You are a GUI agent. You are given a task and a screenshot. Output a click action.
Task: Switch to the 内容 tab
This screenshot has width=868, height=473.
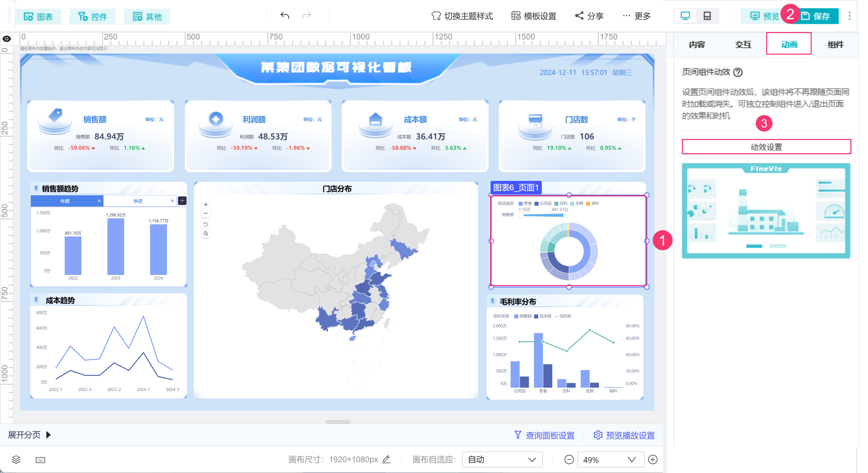pos(697,45)
